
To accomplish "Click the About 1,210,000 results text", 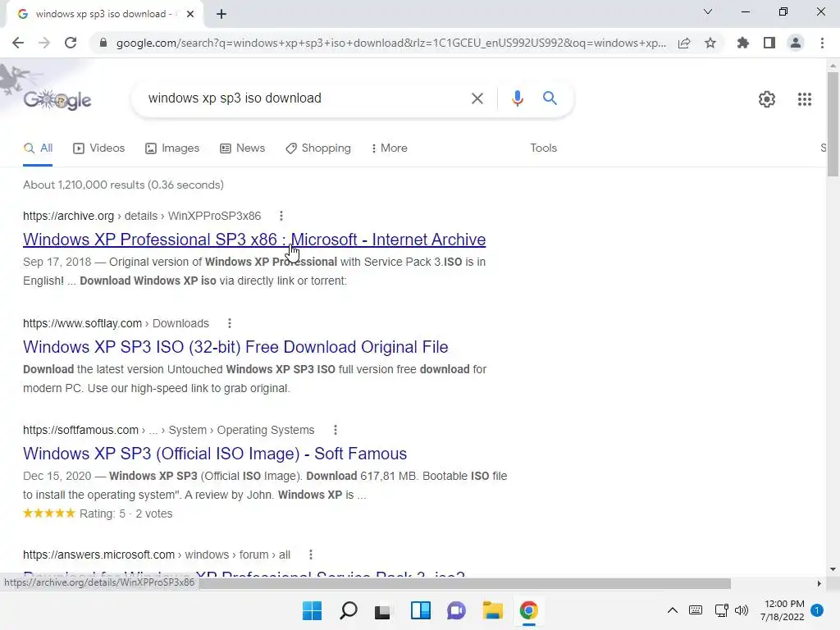I will click(x=123, y=185).
